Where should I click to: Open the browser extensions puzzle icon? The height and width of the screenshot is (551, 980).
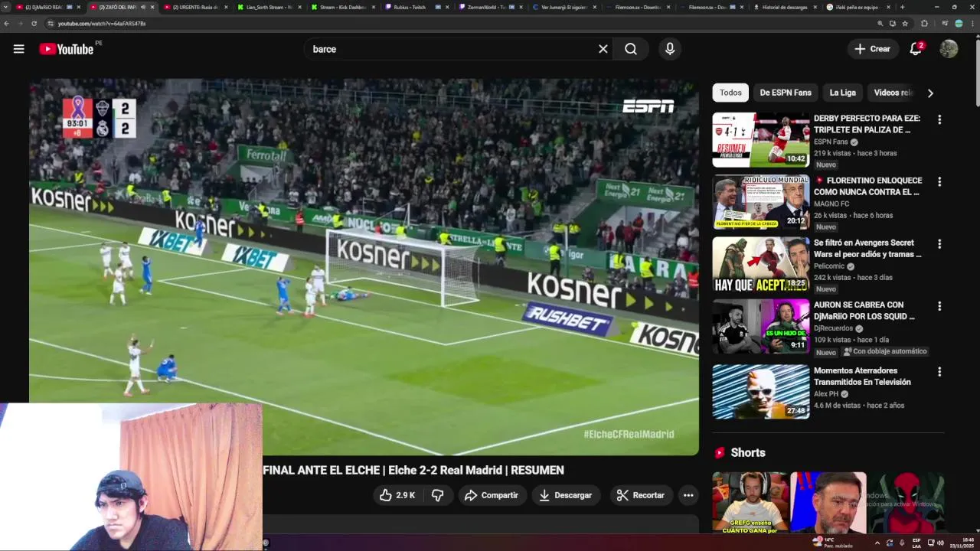click(x=924, y=24)
